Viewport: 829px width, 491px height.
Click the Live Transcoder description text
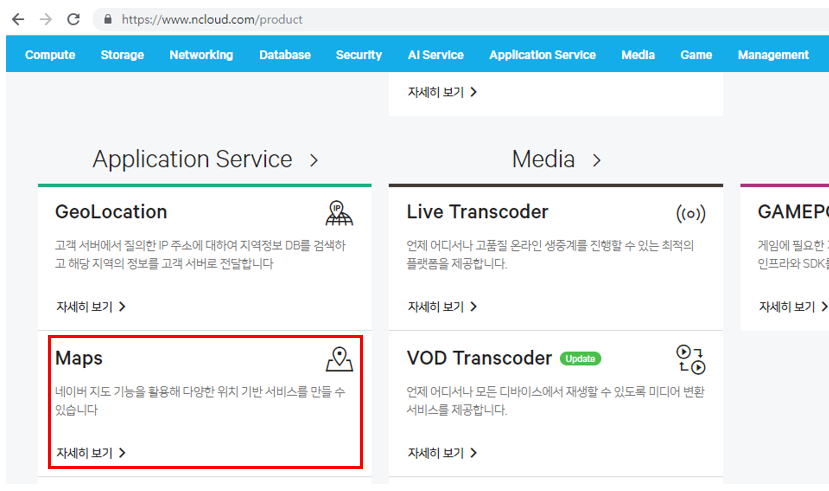(550, 254)
